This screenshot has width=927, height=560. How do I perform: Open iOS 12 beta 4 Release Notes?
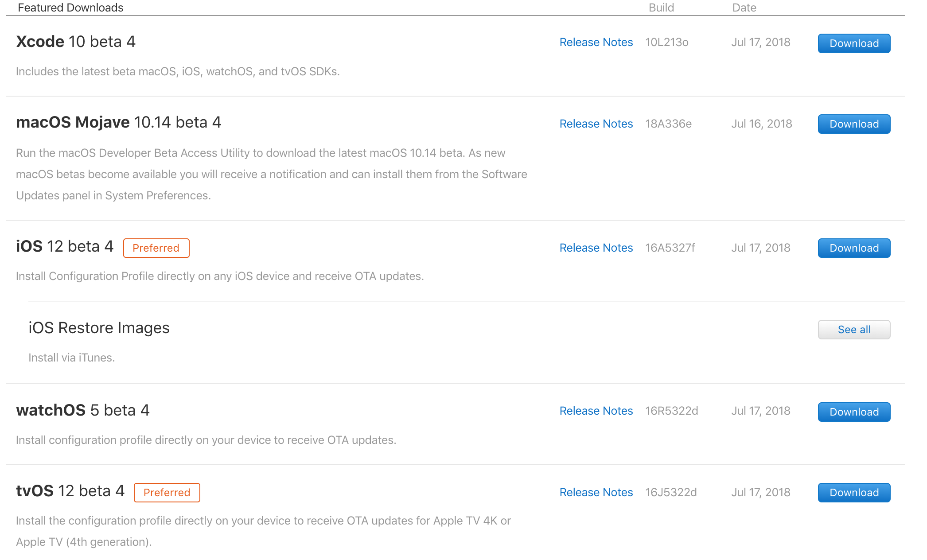(x=596, y=248)
